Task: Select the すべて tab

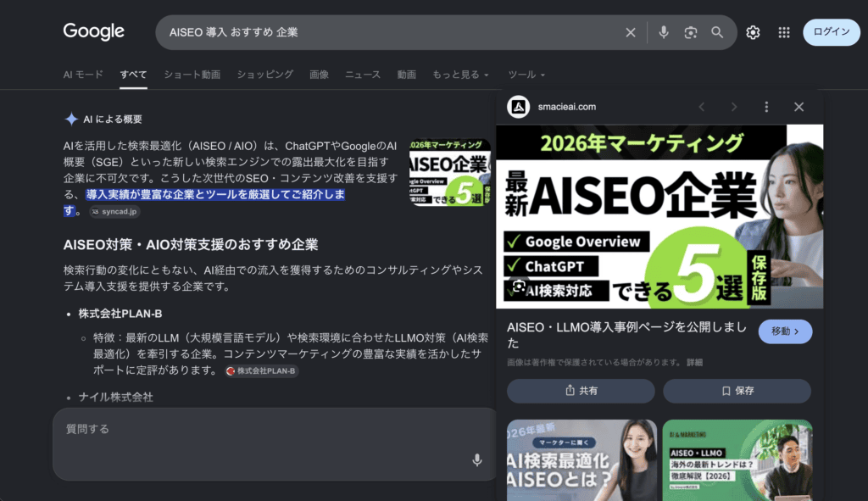Action: point(133,75)
